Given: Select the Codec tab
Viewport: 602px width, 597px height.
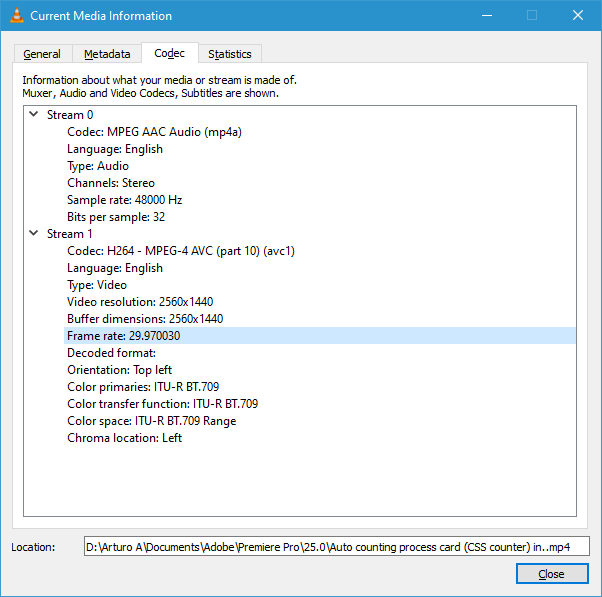Looking at the screenshot, I should point(170,53).
